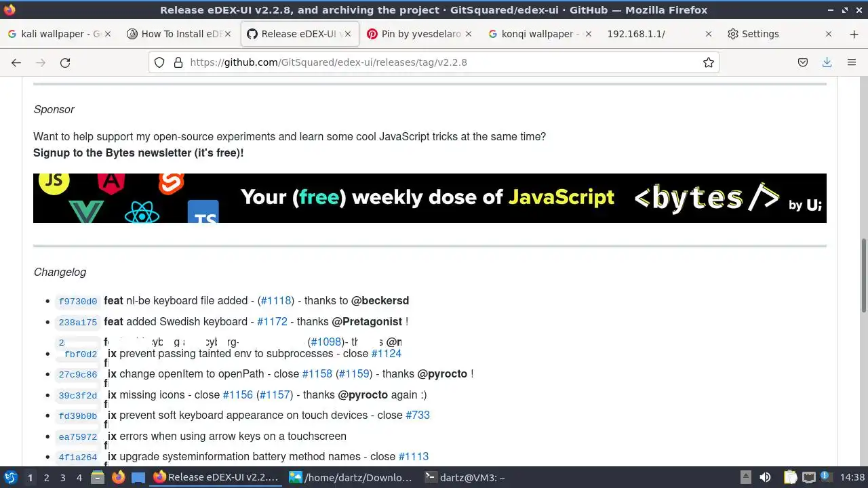The width and height of the screenshot is (868, 488).
Task: Open issue #1124 link
Action: [387, 353]
